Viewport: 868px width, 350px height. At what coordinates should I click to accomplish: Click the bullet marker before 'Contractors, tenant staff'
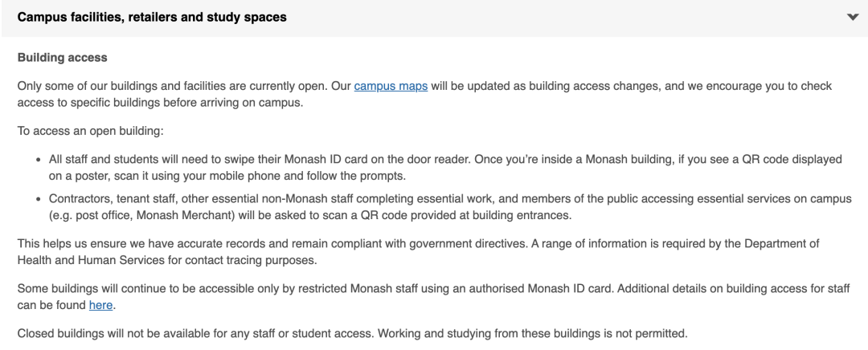click(39, 199)
